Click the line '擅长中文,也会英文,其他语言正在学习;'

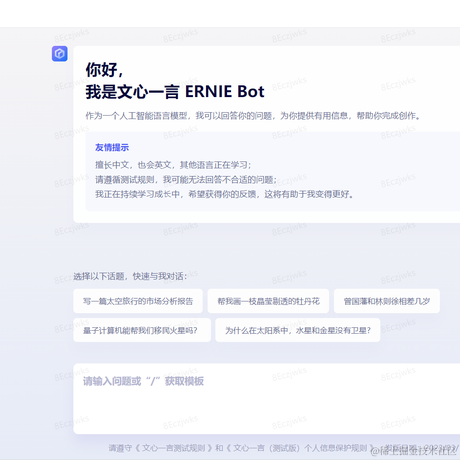173,165
